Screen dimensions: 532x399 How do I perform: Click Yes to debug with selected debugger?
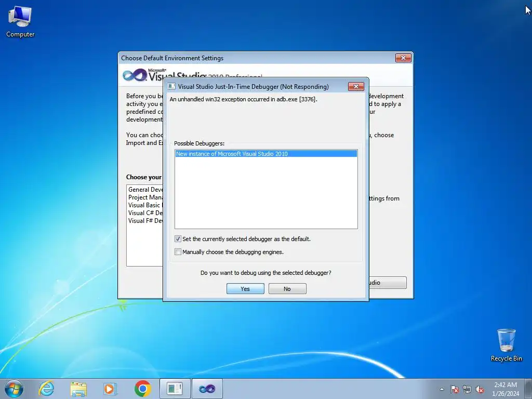pos(245,289)
